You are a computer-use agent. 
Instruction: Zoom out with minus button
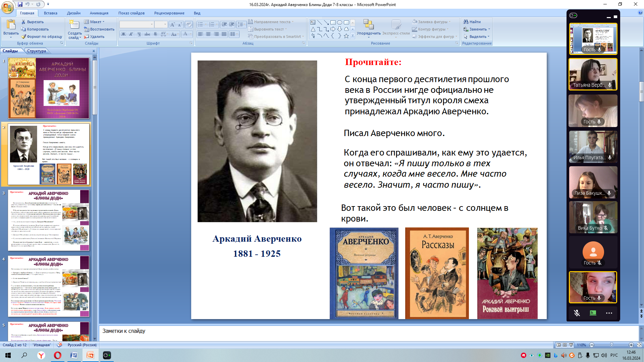point(592,345)
